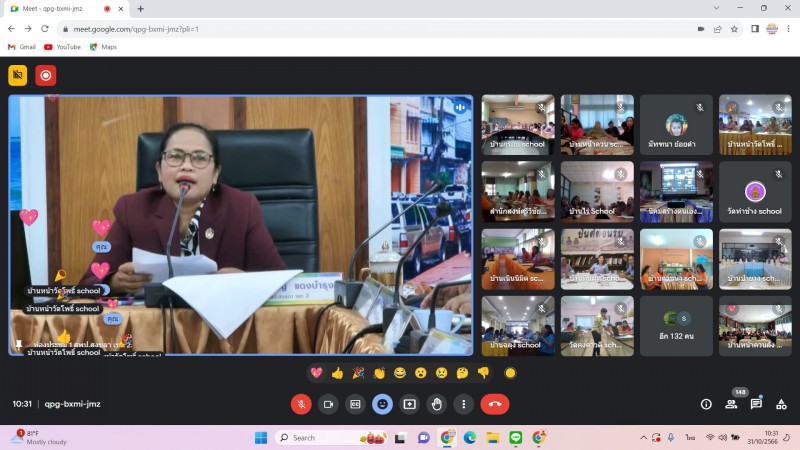
Task: Open the YouTube bookmark
Action: pyautogui.click(x=62, y=47)
